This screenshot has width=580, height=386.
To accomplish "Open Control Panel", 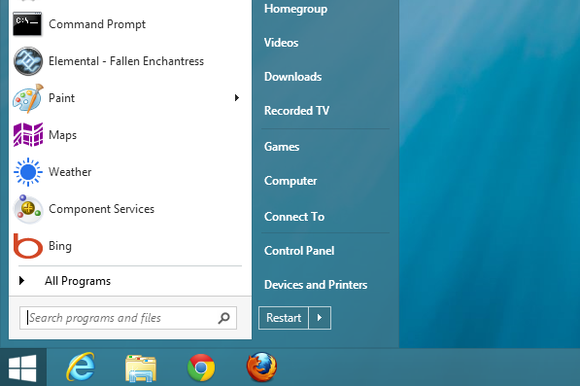I will click(x=299, y=251).
